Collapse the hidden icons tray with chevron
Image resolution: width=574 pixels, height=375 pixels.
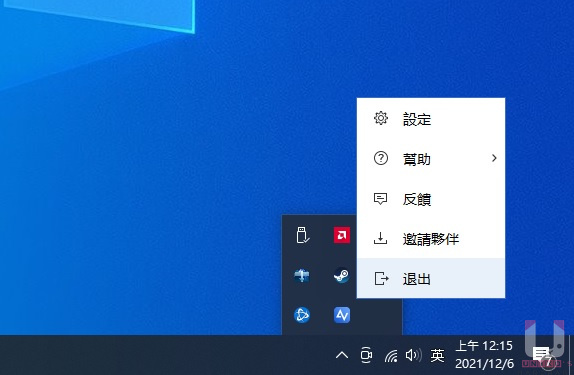(x=342, y=355)
